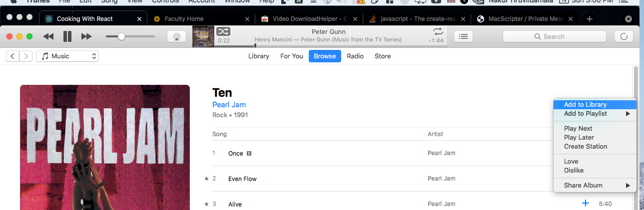Switch to the Library tab
The width and height of the screenshot is (644, 210).
(259, 56)
